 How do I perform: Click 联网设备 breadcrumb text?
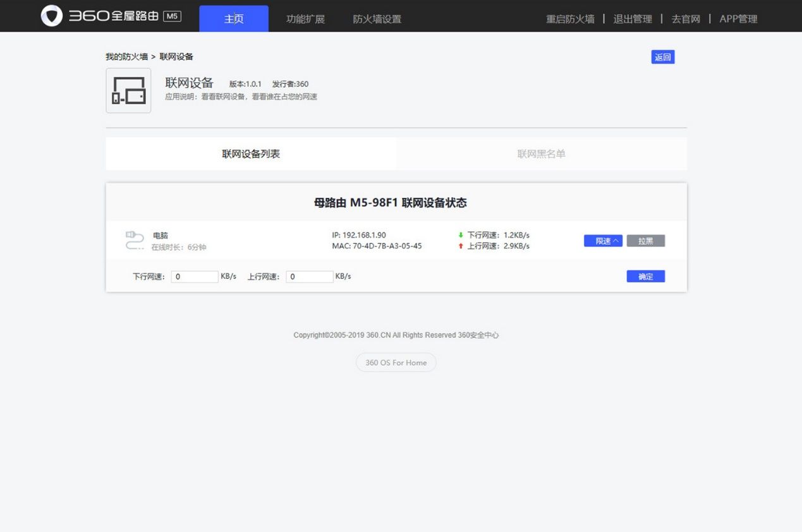pyautogui.click(x=176, y=57)
